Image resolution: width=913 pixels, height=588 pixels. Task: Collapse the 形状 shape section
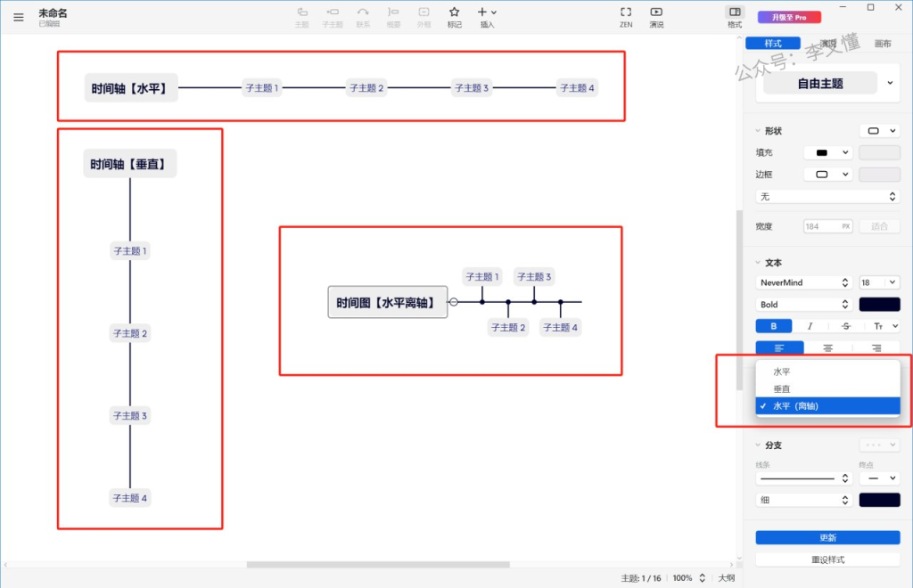[x=758, y=131]
